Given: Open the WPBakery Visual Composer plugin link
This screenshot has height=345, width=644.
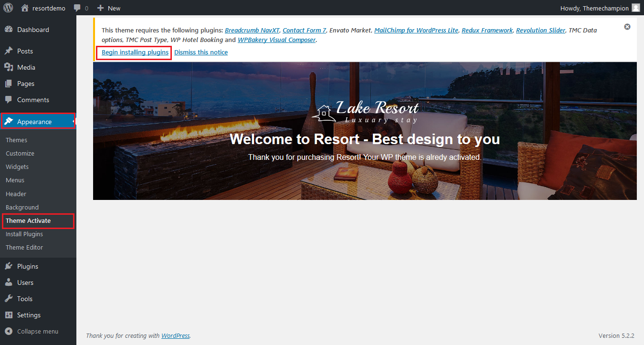Looking at the screenshot, I should click(276, 40).
